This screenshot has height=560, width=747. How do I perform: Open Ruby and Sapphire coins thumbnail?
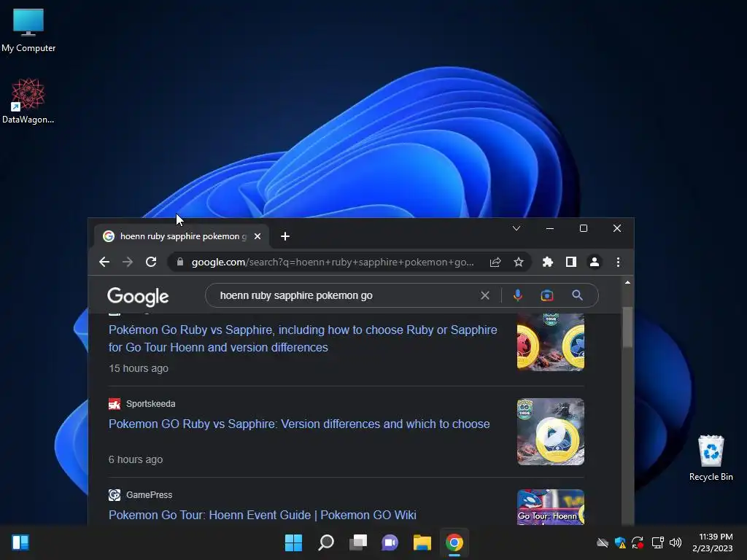point(550,341)
